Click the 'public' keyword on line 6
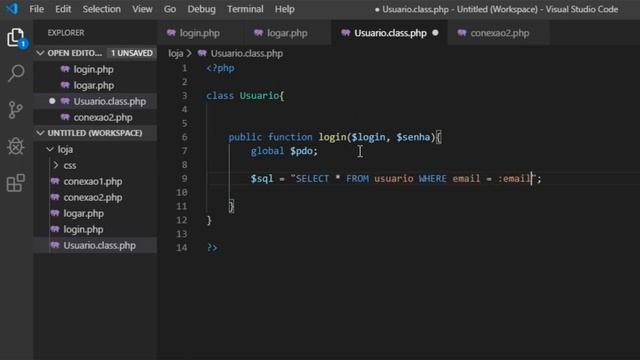 [245, 137]
